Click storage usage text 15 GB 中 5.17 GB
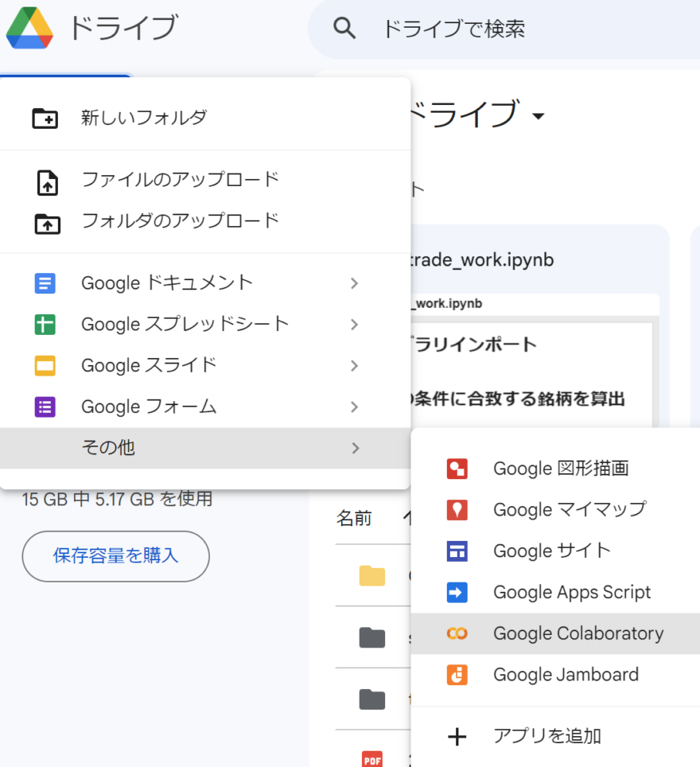This screenshot has width=700, height=767. (x=118, y=499)
